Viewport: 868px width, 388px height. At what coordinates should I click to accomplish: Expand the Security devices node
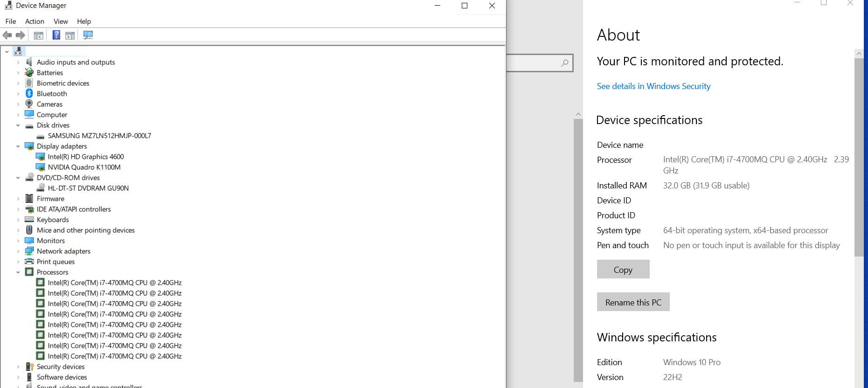pos(18,367)
